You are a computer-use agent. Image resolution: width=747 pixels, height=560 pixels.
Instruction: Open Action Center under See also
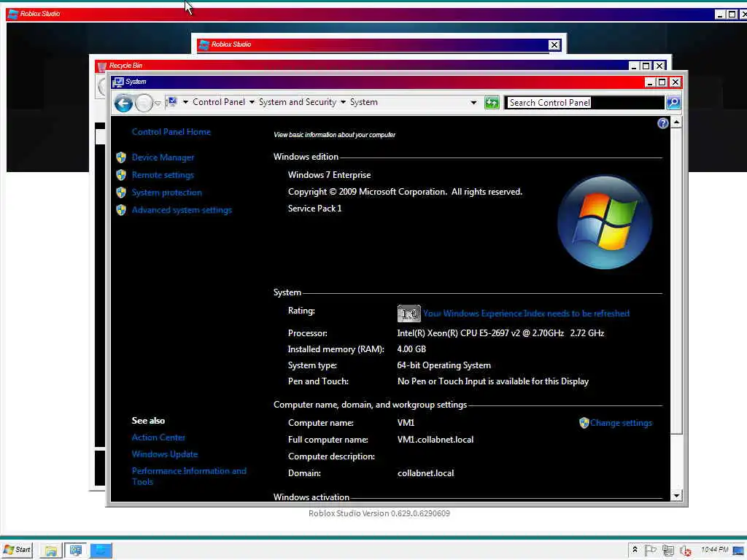click(158, 437)
